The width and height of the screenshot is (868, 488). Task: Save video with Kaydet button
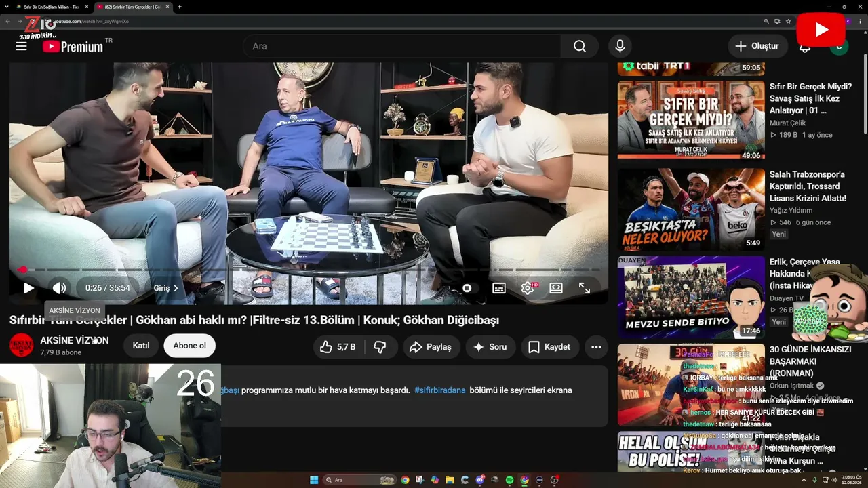click(549, 347)
